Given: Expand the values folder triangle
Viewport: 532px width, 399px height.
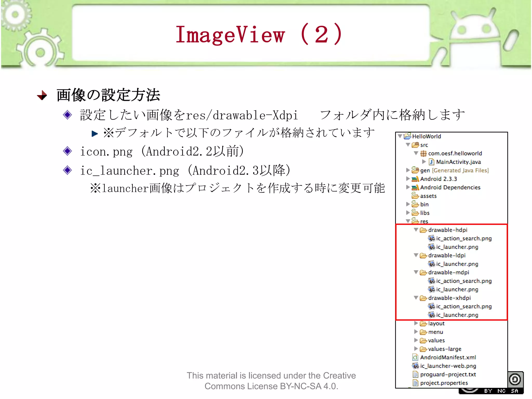Looking at the screenshot, I should click(416, 340).
